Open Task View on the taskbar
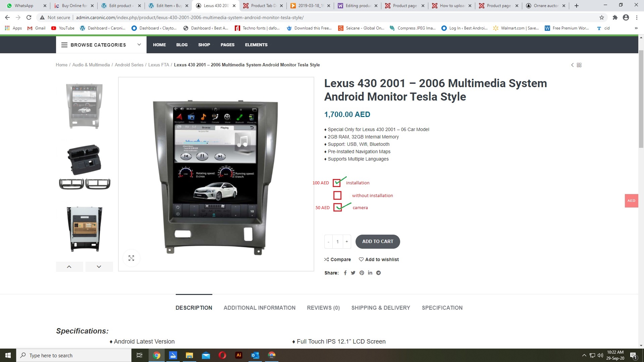The width and height of the screenshot is (644, 362). tap(140, 355)
